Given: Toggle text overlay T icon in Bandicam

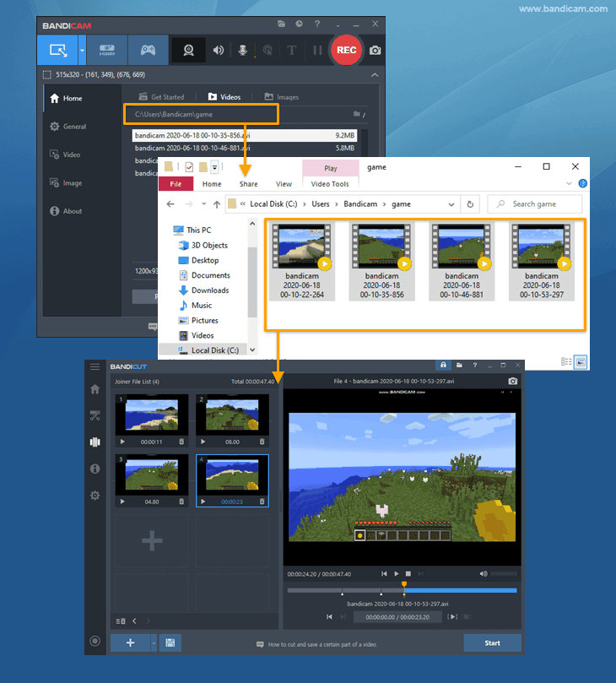Looking at the screenshot, I should [x=292, y=51].
